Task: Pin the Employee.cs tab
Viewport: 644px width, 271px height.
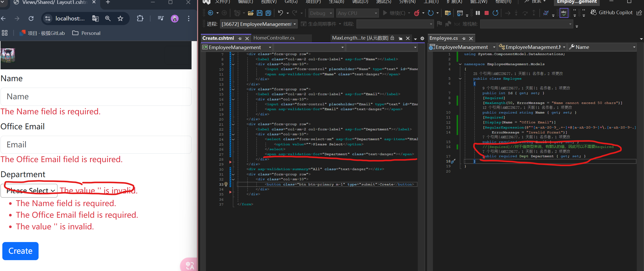Action: pos(464,39)
